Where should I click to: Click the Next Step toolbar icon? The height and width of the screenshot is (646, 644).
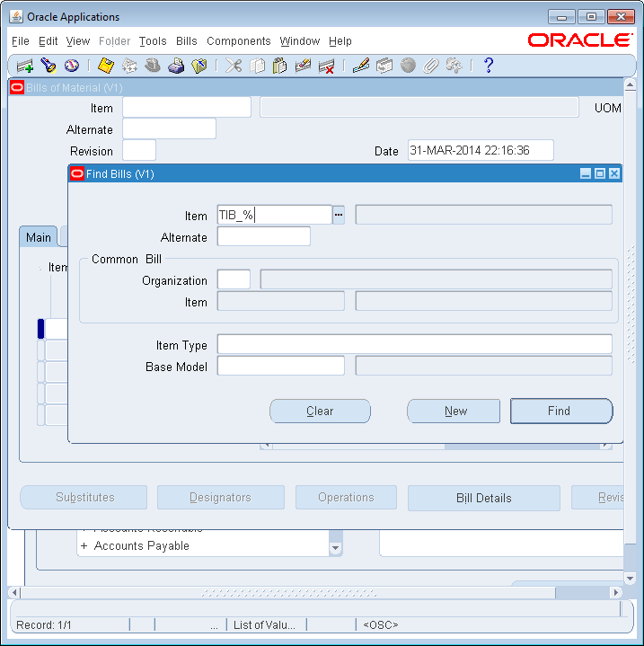coord(129,66)
